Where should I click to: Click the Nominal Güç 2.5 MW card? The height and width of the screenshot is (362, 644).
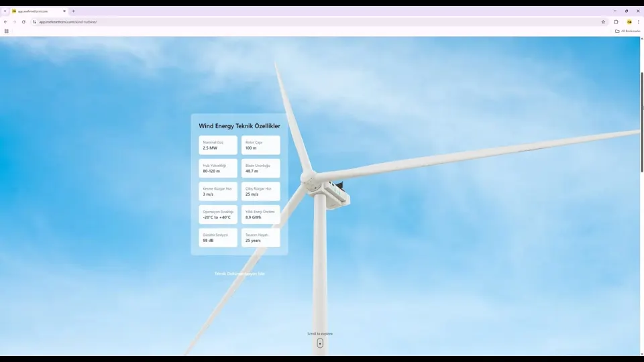218,145
